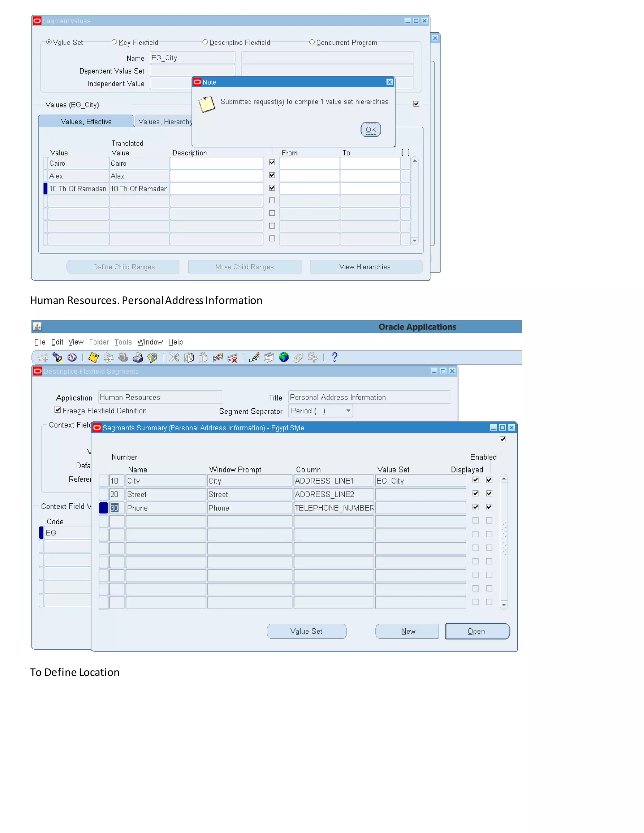Open the Segment Separator Period dropdown

pos(348,411)
